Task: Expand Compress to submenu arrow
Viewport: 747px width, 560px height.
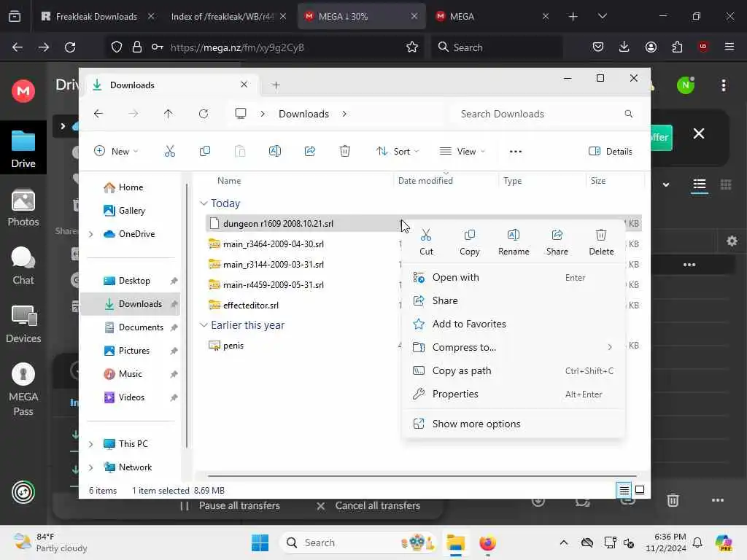Action: [610, 347]
